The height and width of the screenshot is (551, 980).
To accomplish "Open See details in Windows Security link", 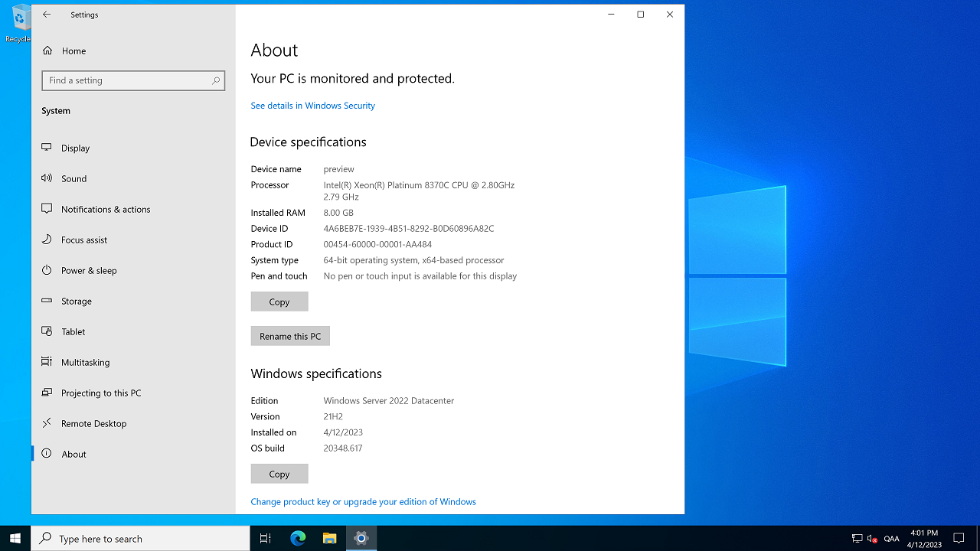I will click(312, 106).
